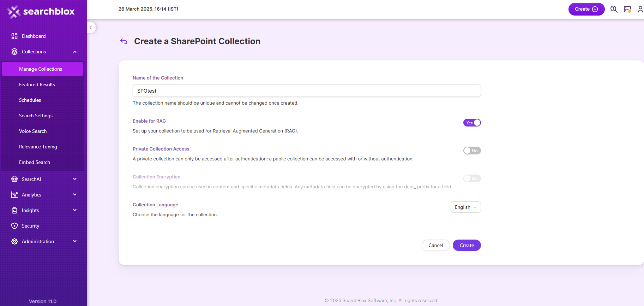Viewport: 644px width, 306px height.
Task: Open the Dashboard icon in sidebar
Action: pyautogui.click(x=14, y=36)
